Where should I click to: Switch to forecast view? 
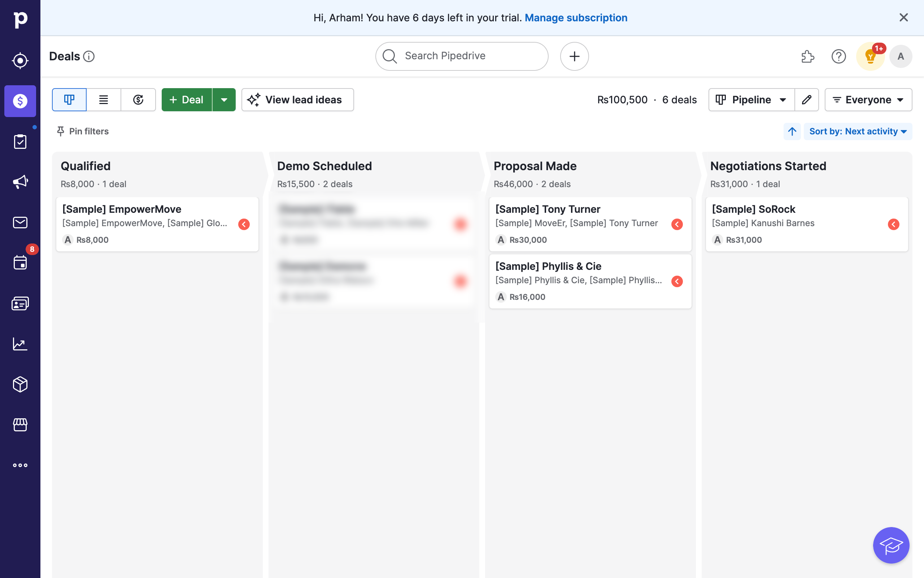[x=138, y=100]
